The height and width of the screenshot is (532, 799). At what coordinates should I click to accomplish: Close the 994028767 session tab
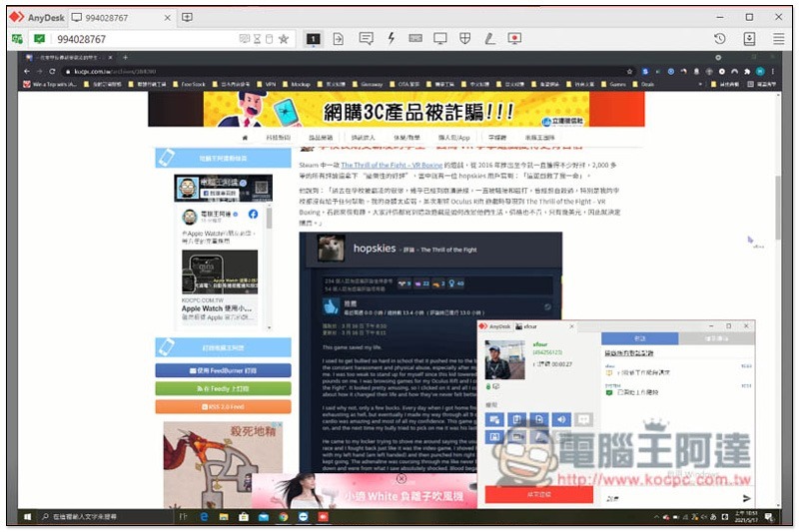coord(167,18)
